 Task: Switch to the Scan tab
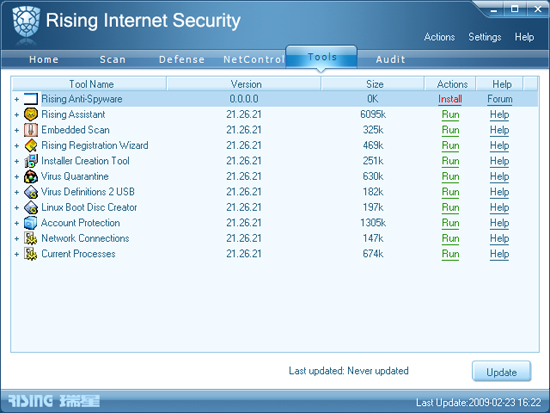click(113, 59)
